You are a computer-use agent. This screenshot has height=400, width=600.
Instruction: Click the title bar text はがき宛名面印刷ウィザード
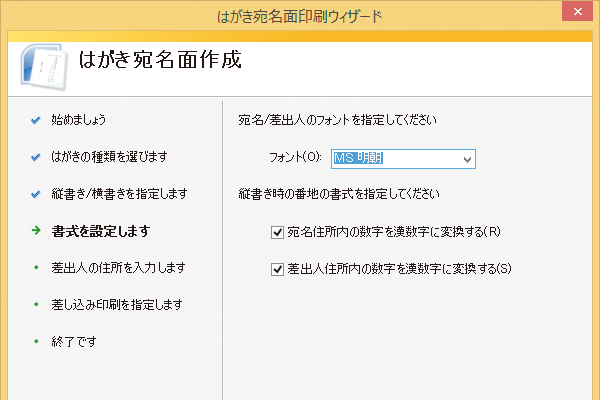[300, 17]
